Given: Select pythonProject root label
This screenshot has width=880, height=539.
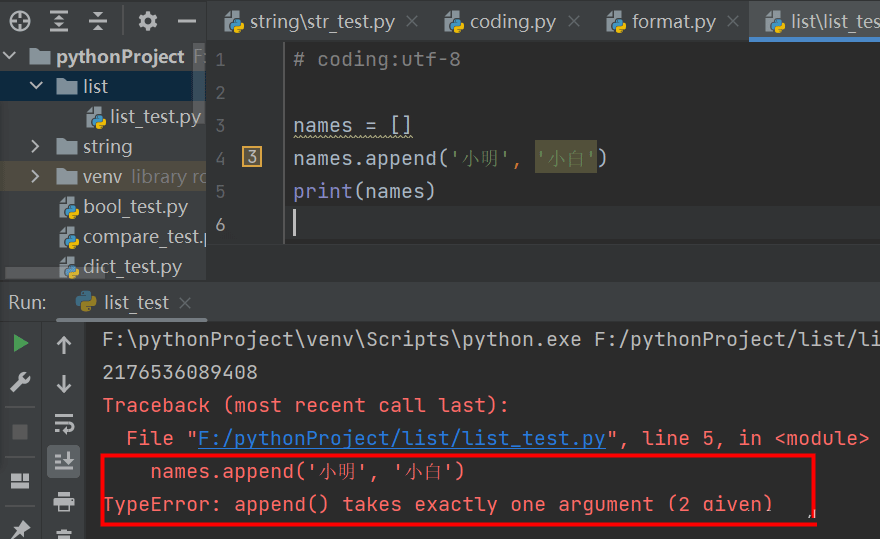Looking at the screenshot, I should coord(120,56).
